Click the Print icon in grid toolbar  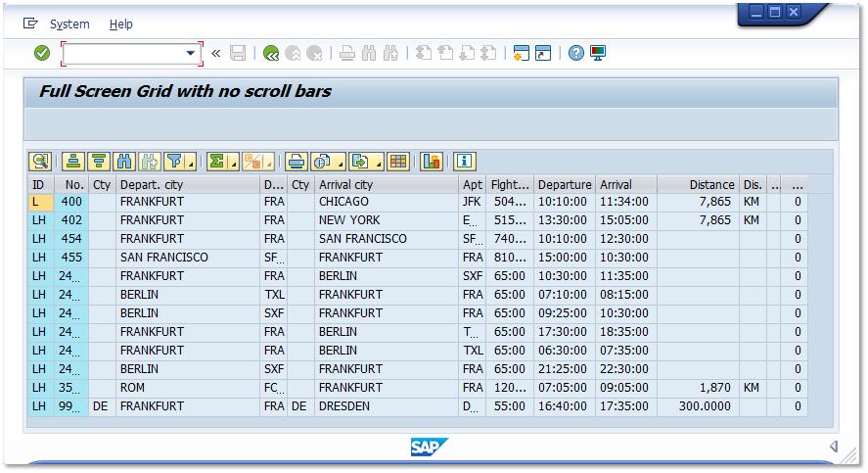click(x=297, y=162)
